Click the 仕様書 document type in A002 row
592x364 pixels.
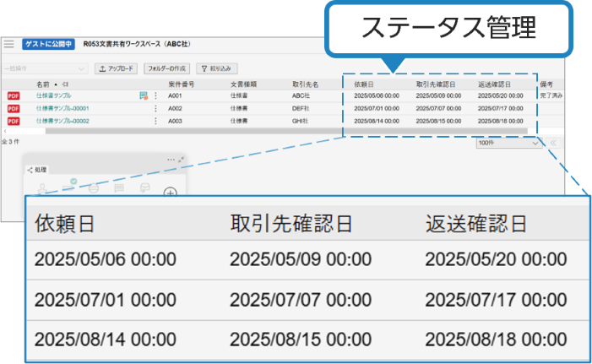pos(239,109)
